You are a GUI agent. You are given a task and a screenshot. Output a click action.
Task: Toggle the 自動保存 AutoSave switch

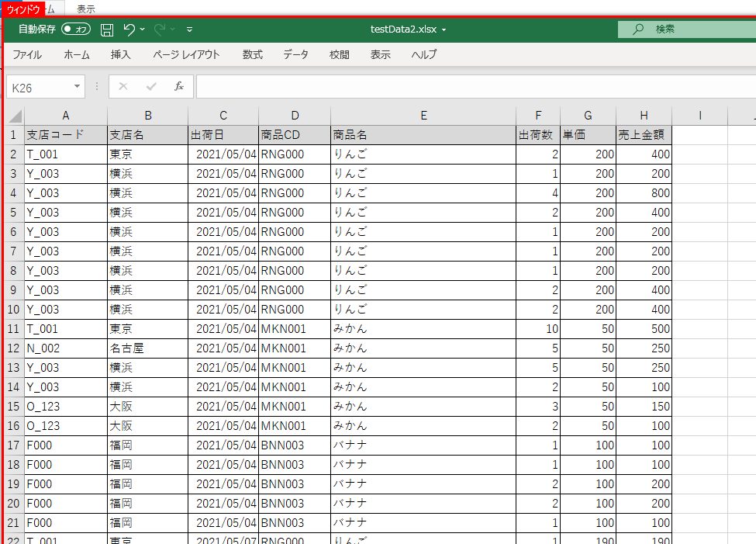[76, 29]
